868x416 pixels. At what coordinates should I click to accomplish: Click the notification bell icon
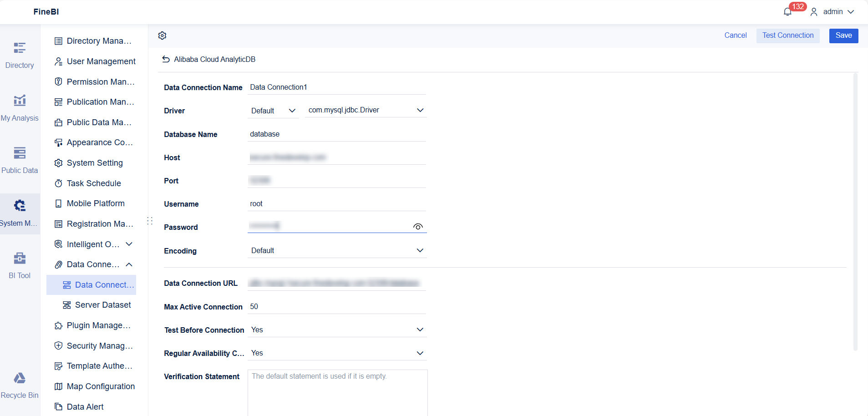click(x=787, y=12)
